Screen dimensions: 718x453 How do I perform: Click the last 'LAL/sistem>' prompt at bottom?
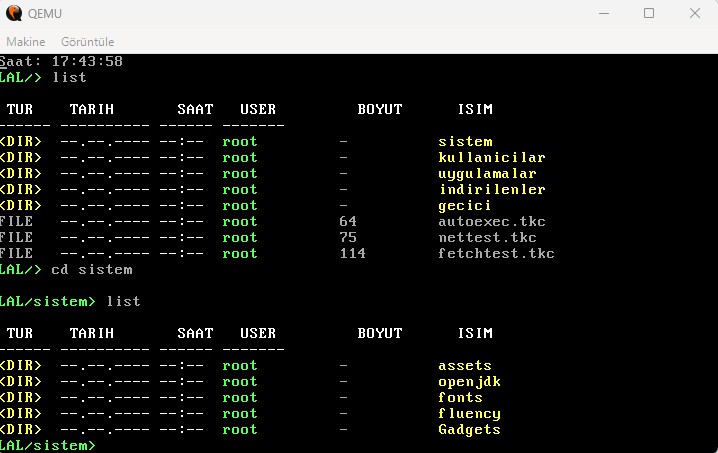[48, 446]
